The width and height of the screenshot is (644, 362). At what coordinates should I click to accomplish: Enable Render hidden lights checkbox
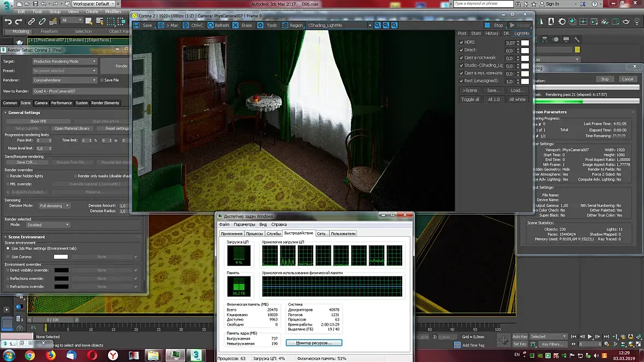click(x=8, y=176)
